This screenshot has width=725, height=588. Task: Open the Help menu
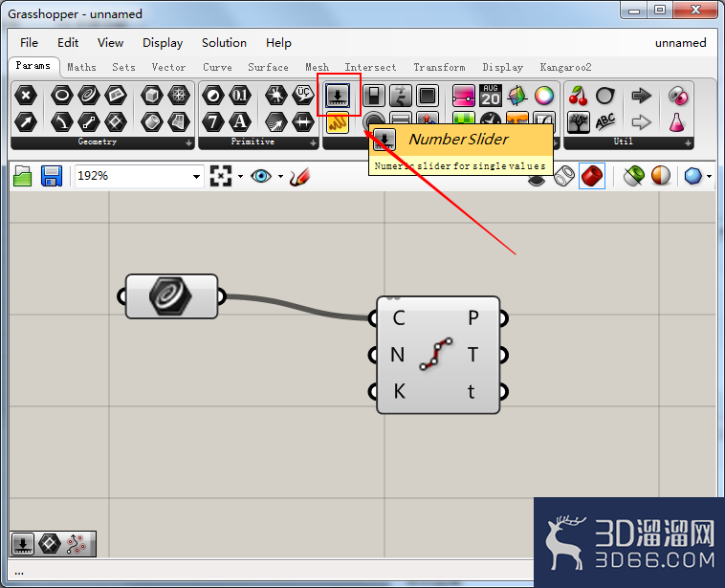[x=278, y=43]
